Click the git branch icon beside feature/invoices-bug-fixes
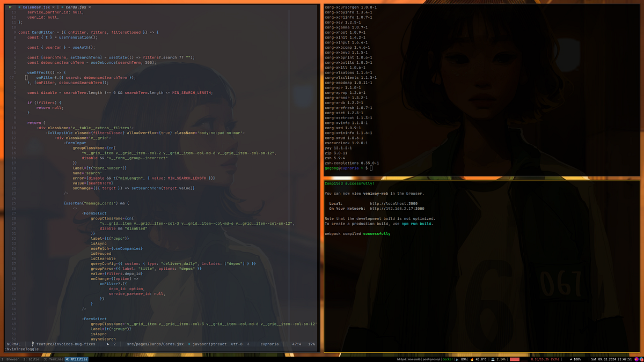The width and height of the screenshot is (644, 362). click(x=32, y=343)
